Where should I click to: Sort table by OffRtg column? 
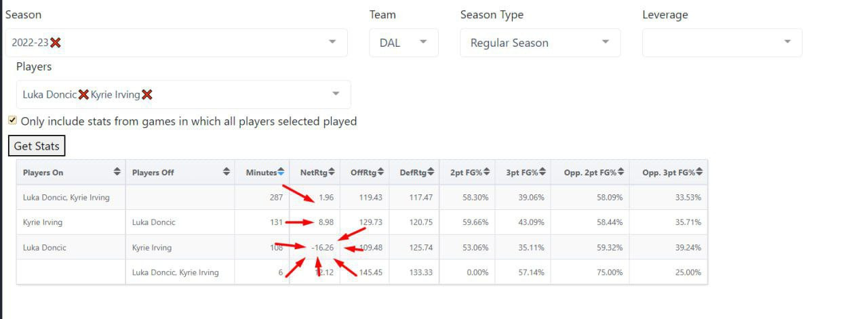click(365, 173)
